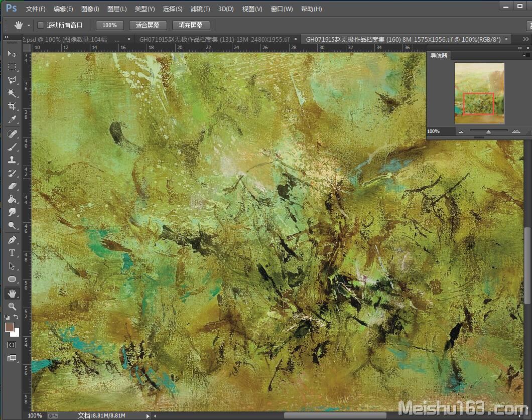Click the 填充屏幕 fill screen button
The image size is (532, 420).
coord(191,25)
